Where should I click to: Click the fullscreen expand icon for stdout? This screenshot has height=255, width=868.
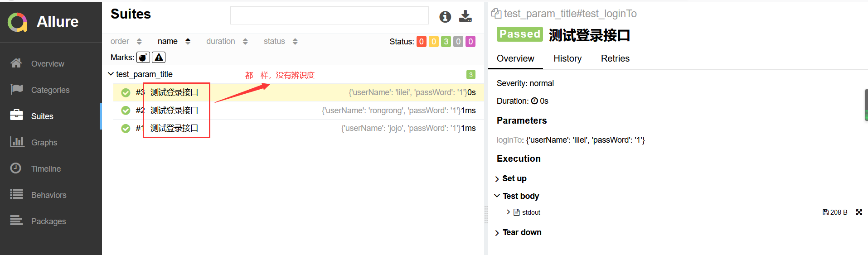(x=858, y=212)
